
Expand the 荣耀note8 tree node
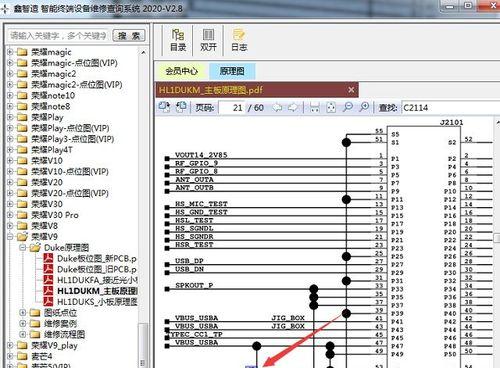pyautogui.click(x=10, y=106)
